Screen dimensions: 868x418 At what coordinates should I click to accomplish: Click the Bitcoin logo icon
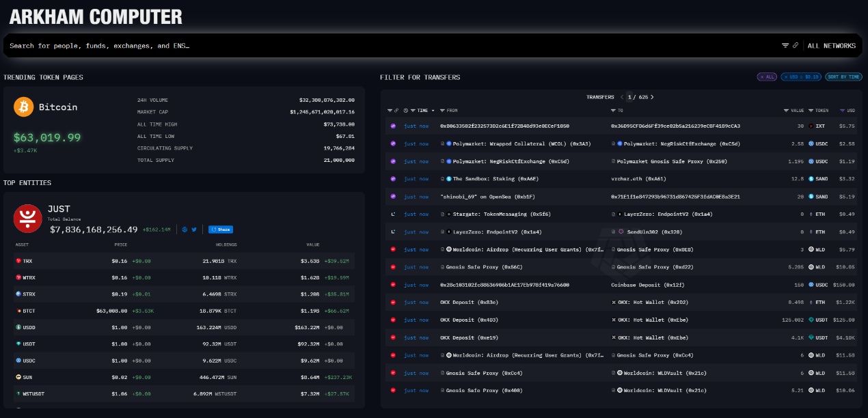(x=24, y=107)
